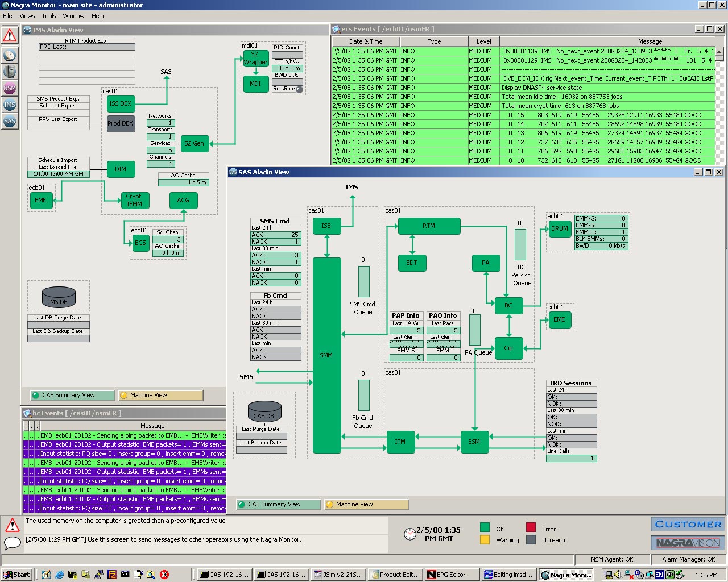The height and width of the screenshot is (582, 728).
Task: Select the ACG node
Action: 183,200
